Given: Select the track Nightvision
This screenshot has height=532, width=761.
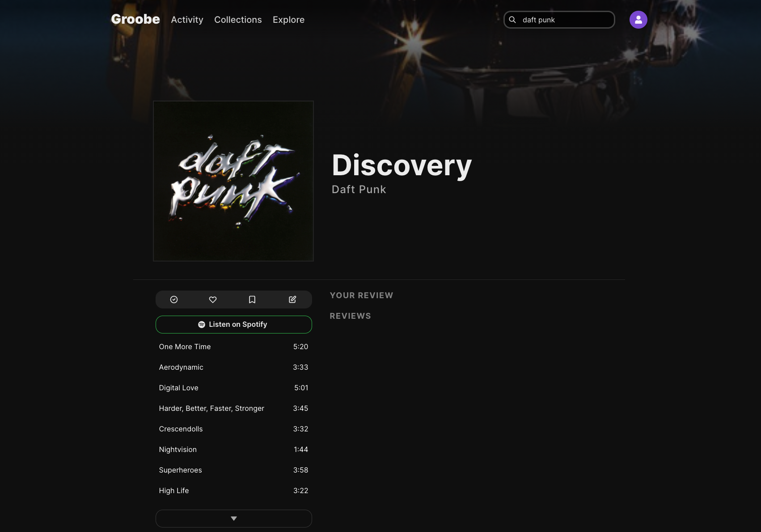Looking at the screenshot, I should point(233,450).
